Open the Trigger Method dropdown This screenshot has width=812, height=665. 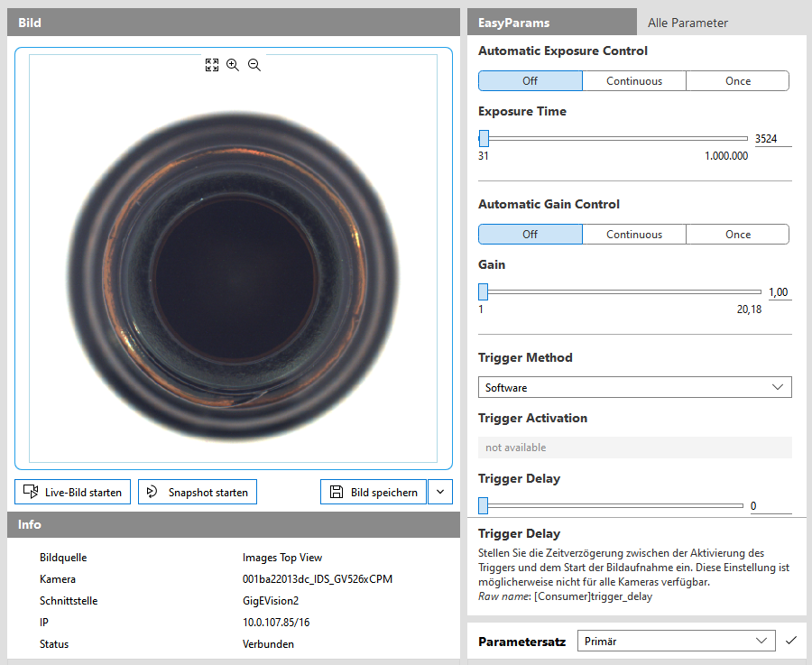[634, 387]
